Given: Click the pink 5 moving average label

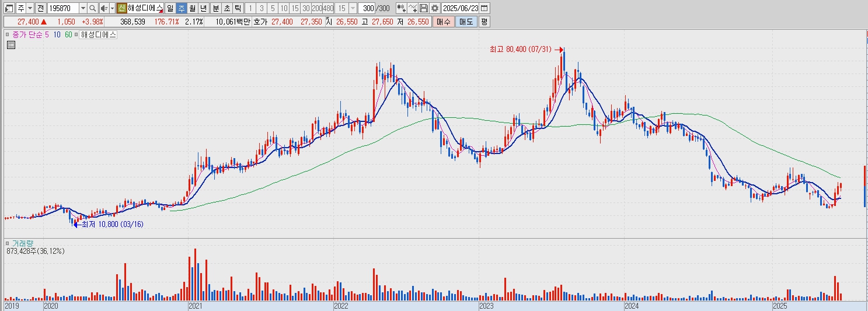Looking at the screenshot, I should coord(47,34).
